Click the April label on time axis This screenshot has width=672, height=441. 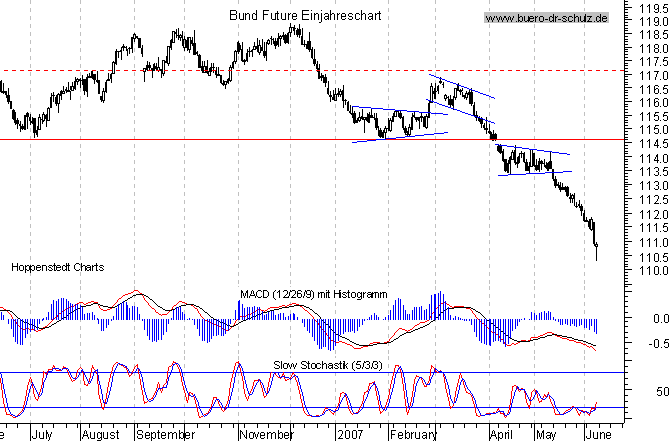[503, 435]
